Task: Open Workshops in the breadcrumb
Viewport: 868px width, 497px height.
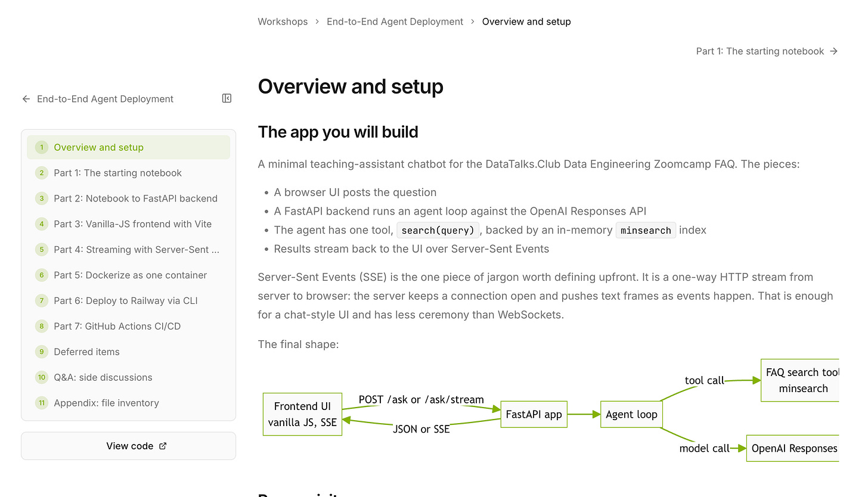Action: point(283,21)
